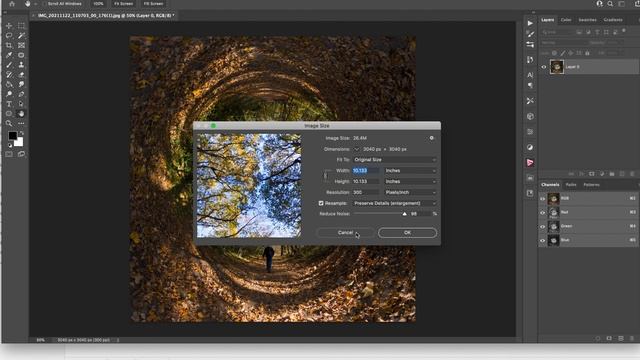
Task: Select the Path Selection arrow tool
Action: click(21, 104)
